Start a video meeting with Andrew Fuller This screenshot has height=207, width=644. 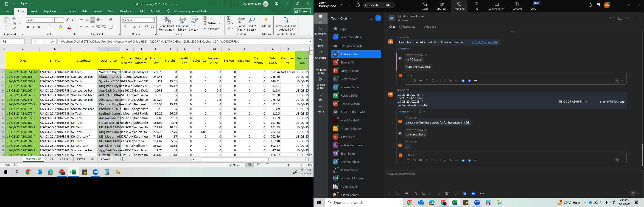pyautogui.click(x=612, y=18)
